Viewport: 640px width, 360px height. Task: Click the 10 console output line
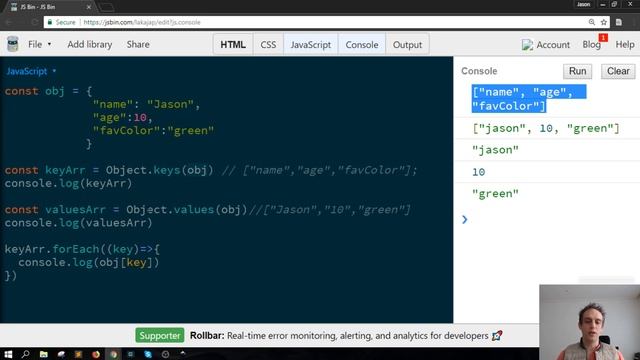[x=478, y=172]
